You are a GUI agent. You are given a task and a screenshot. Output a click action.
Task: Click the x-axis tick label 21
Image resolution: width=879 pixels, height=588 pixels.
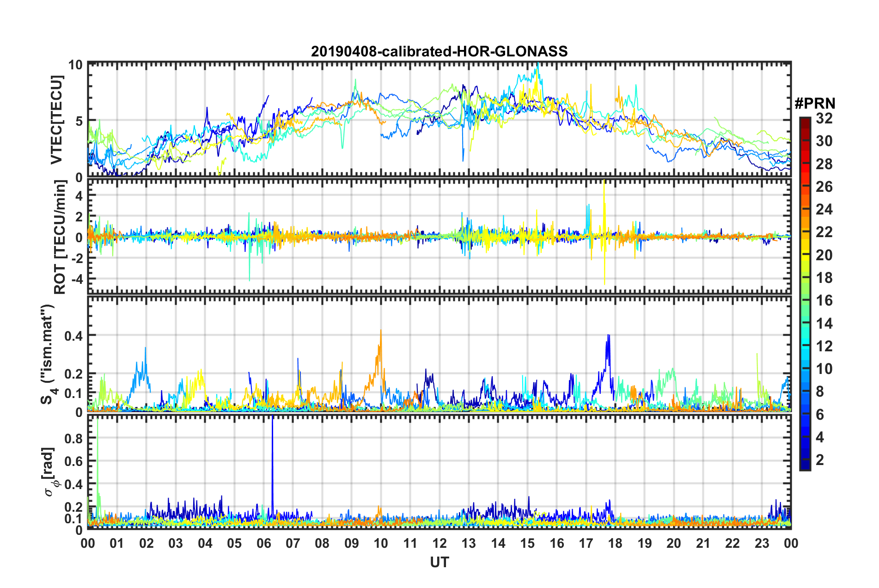click(703, 543)
